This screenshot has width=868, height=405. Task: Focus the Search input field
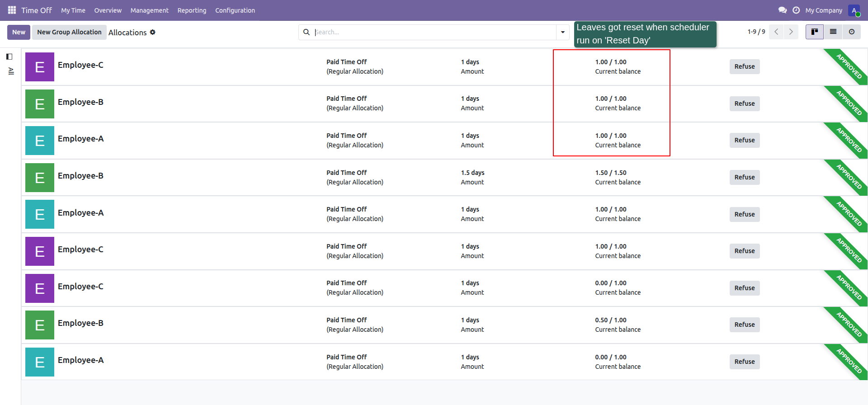(x=435, y=32)
